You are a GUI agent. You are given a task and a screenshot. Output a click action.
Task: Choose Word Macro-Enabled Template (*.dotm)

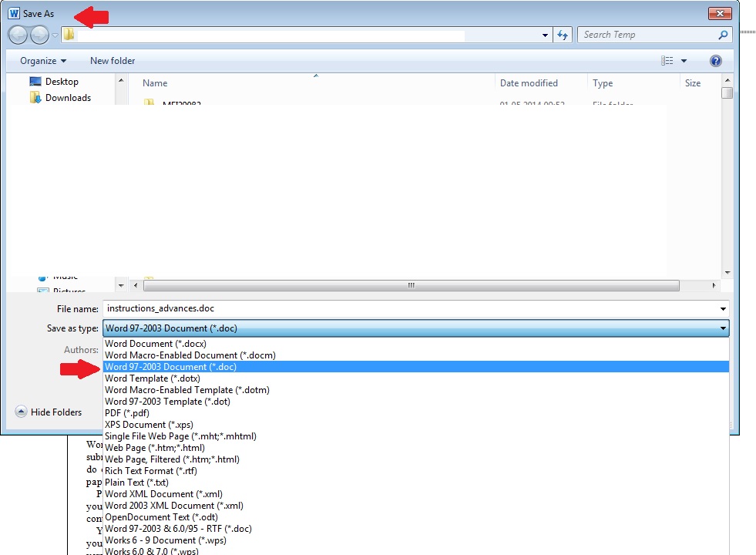point(416,390)
